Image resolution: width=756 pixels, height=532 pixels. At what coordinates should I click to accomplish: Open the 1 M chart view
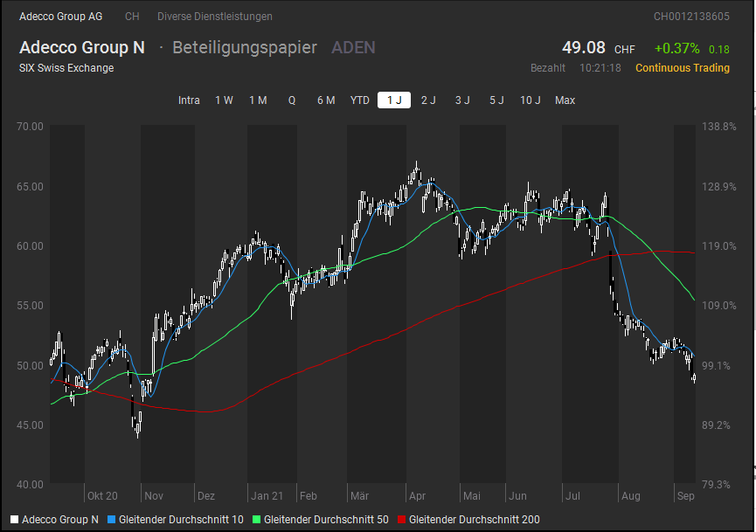[258, 100]
